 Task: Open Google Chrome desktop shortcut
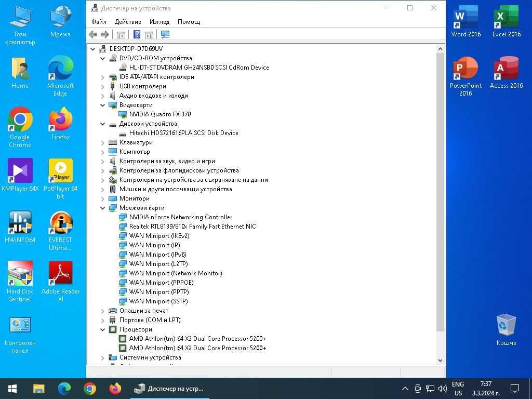coord(20,128)
